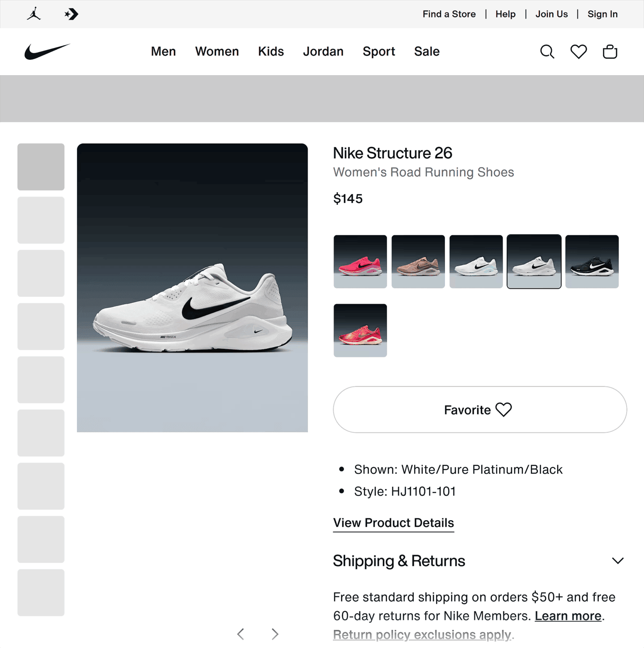Screen dimensions: 644x648
Task: Click the Converse logo
Action: click(71, 14)
